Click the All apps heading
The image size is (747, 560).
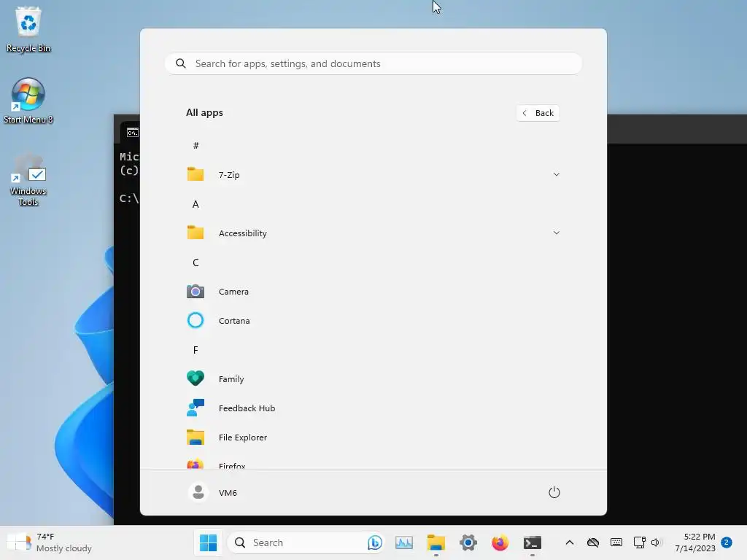pyautogui.click(x=204, y=113)
